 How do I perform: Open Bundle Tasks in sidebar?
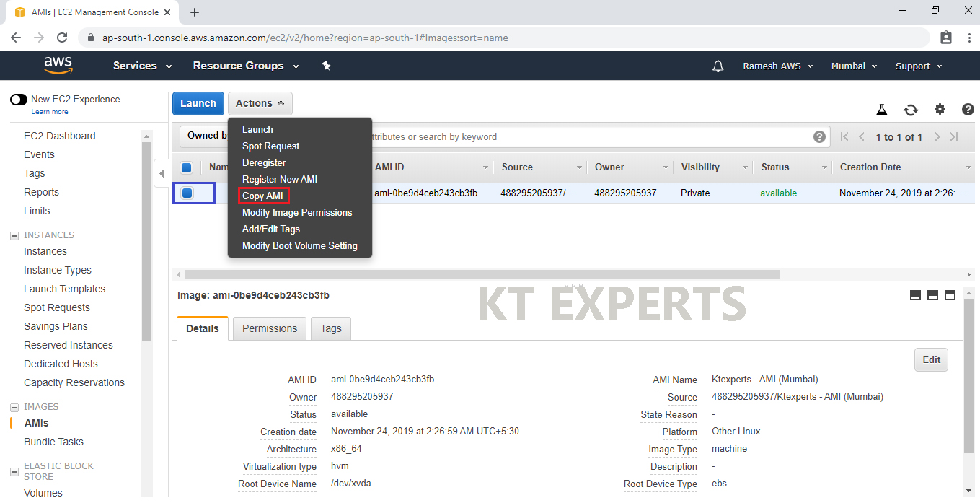(54, 442)
